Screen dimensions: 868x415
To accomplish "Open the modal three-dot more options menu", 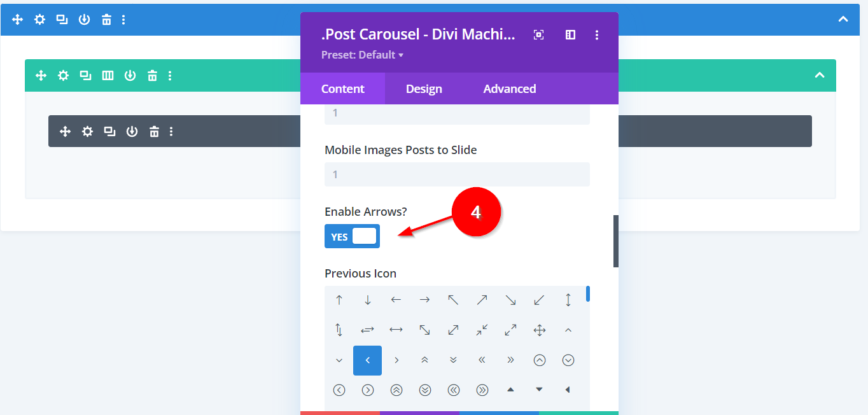I will 596,35.
